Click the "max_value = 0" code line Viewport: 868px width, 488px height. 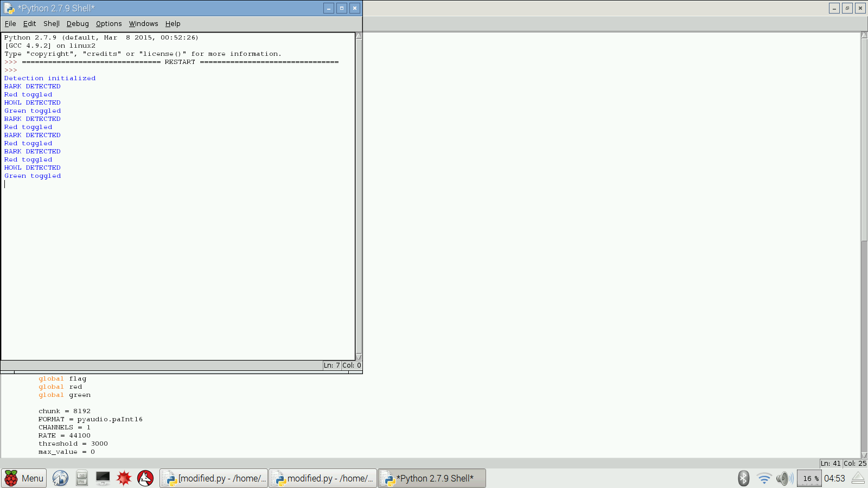tap(67, 452)
